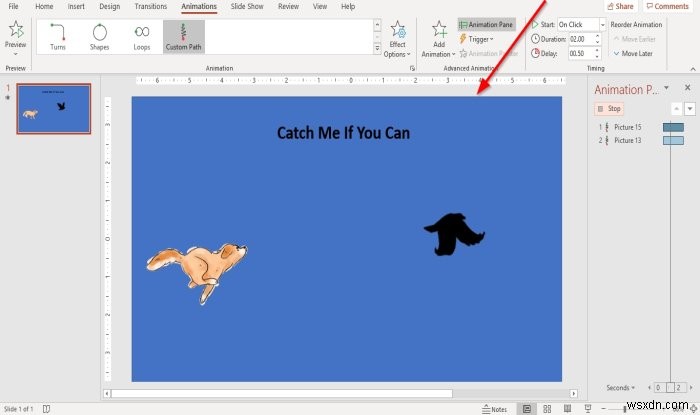This screenshot has height=415, width=700.
Task: Click the 'Catch Me If You Can' title
Action: pyautogui.click(x=343, y=133)
